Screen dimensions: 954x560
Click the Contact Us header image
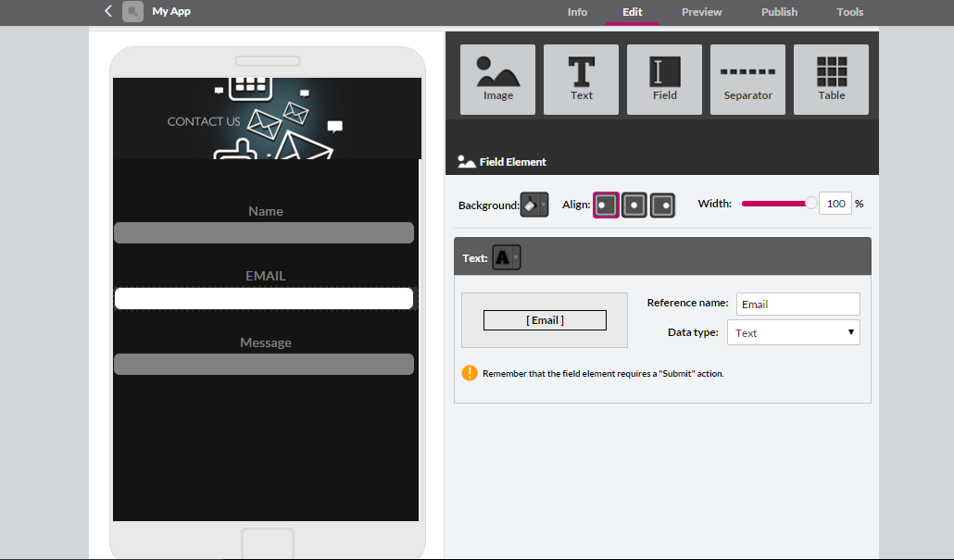pyautogui.click(x=267, y=118)
